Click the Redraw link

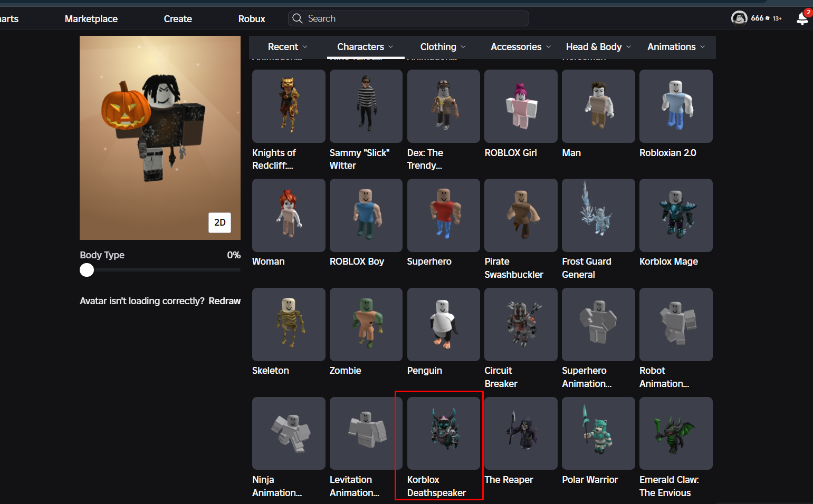[224, 301]
